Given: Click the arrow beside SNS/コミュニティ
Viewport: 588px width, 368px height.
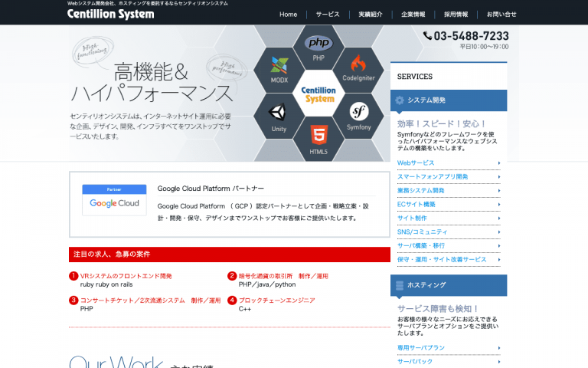Looking at the screenshot, I should click(x=499, y=232).
